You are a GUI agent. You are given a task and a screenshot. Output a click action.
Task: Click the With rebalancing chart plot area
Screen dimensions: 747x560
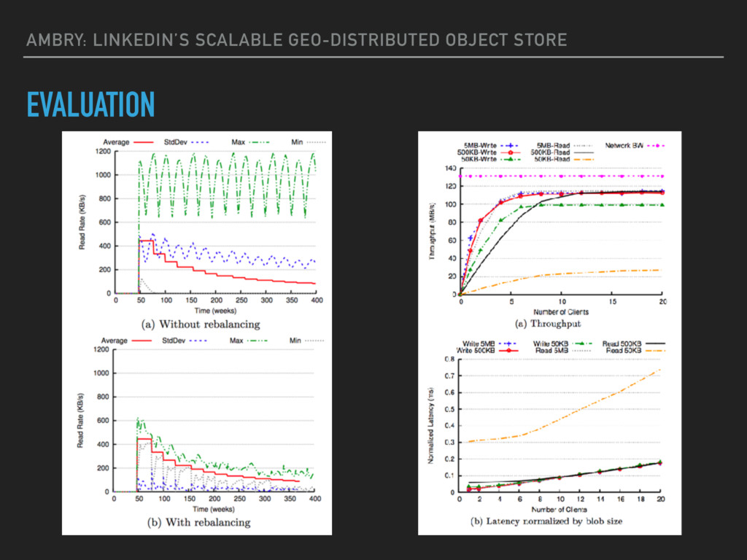point(214,421)
